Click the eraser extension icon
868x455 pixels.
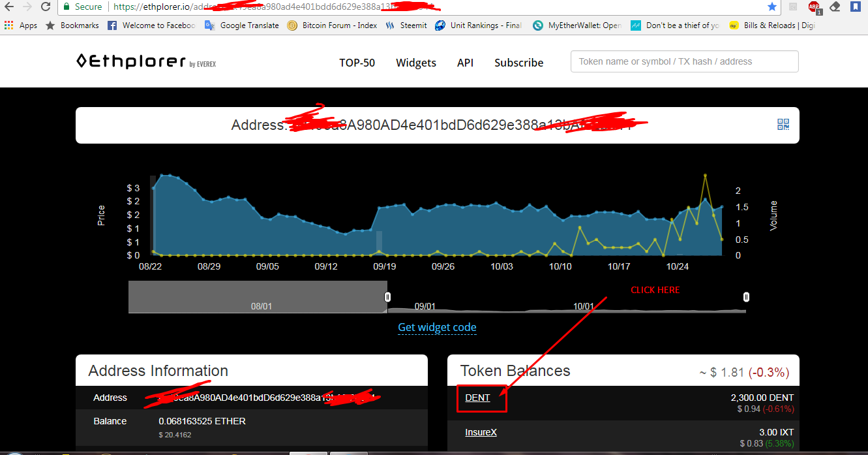(x=834, y=7)
